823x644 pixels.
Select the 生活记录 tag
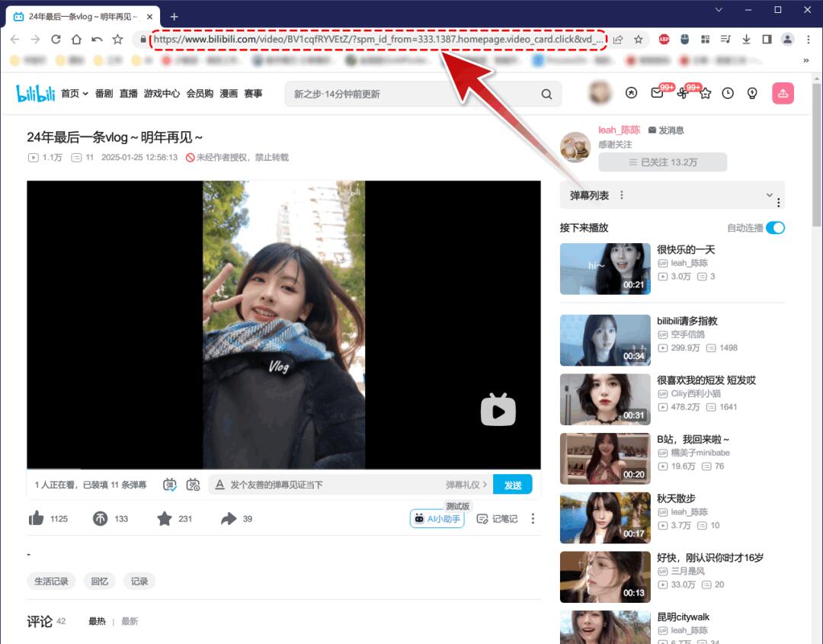tap(52, 581)
